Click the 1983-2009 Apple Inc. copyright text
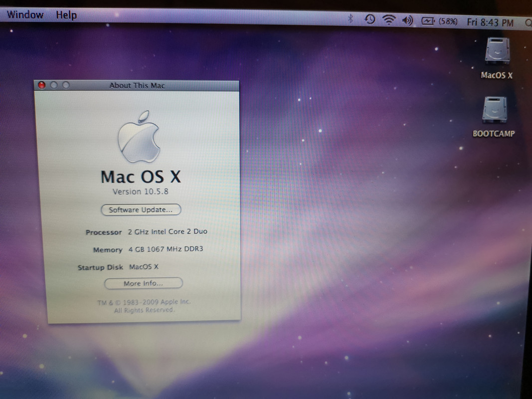Viewport: 532px width, 399px height. pos(144,302)
